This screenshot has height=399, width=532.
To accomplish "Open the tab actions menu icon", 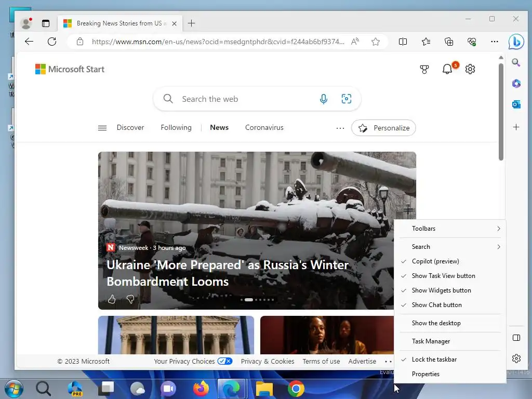I will (46, 23).
